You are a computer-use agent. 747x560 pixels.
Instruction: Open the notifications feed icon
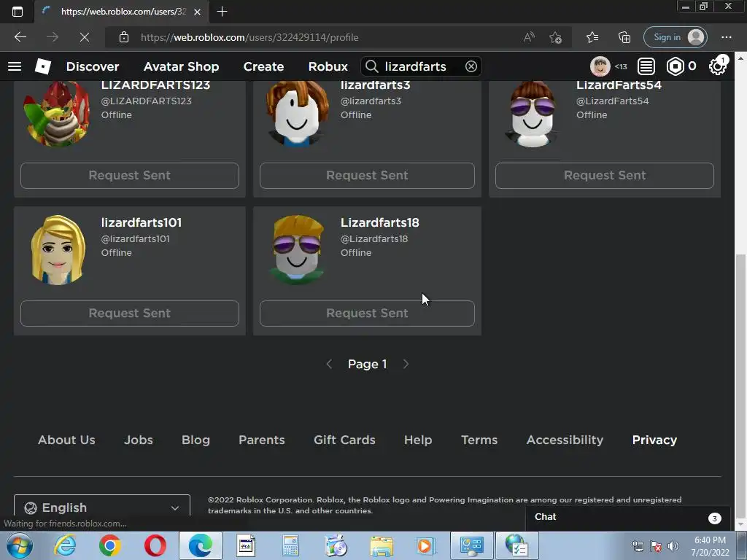pos(646,66)
